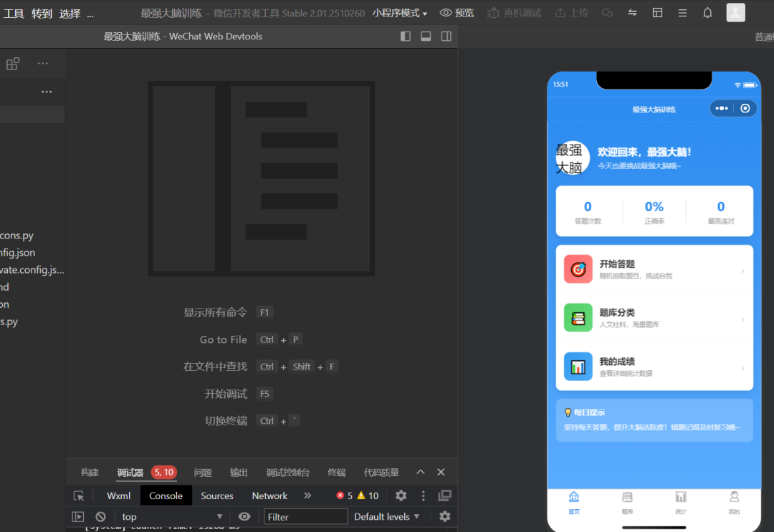774x532 pixels.
Task: Open the ate.config.js... file
Action: click(x=32, y=270)
